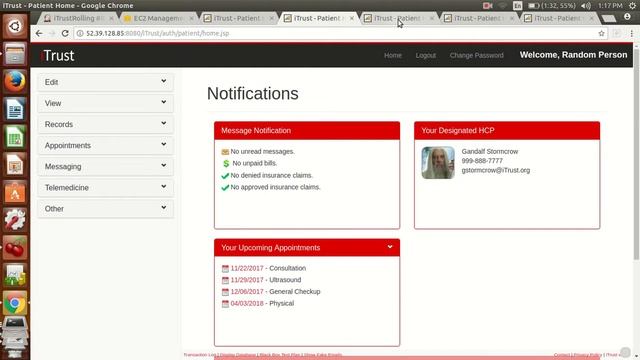The height and width of the screenshot is (360, 640).
Task: Open Ubuntu Dash search launcher
Action: pyautogui.click(x=15, y=26)
